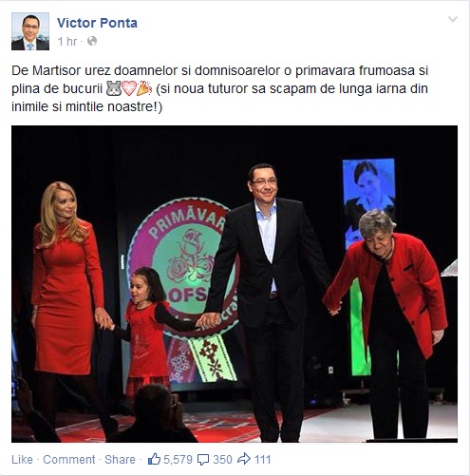470x476 pixels.
Task: Like this post
Action: pos(22,459)
